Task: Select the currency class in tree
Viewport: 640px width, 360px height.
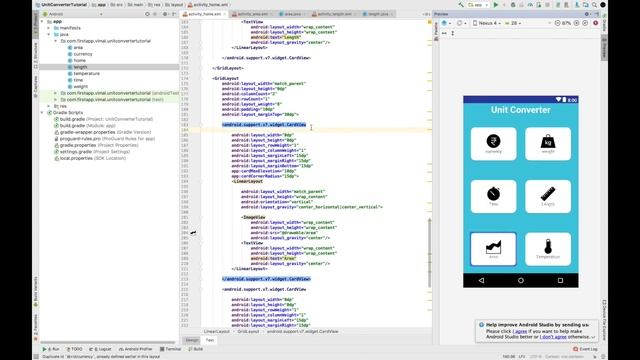Action: [83, 54]
